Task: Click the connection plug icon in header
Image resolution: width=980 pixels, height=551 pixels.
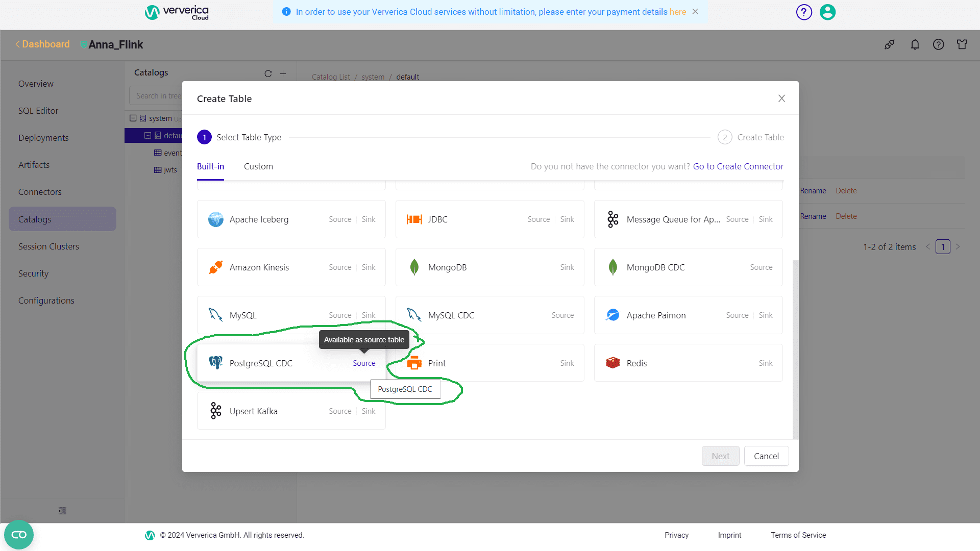Action: coord(890,44)
